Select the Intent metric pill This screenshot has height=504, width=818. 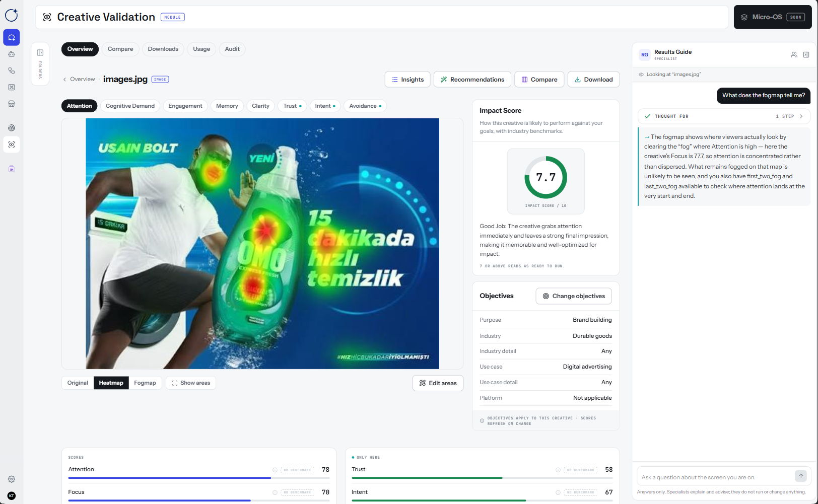325,106
